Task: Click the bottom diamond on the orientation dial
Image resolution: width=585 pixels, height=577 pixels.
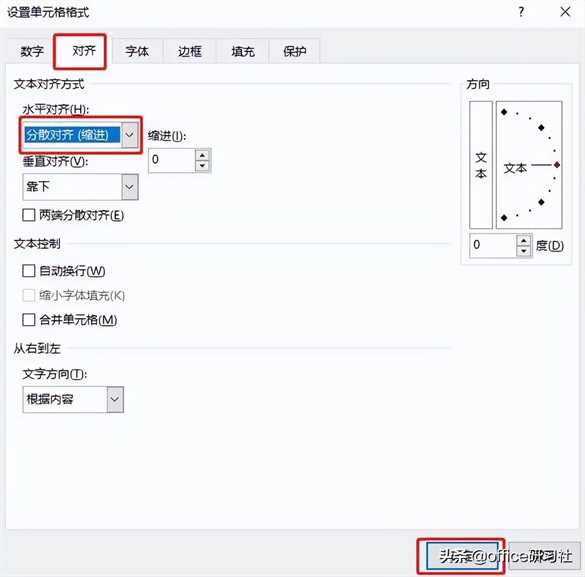Action: tap(504, 217)
